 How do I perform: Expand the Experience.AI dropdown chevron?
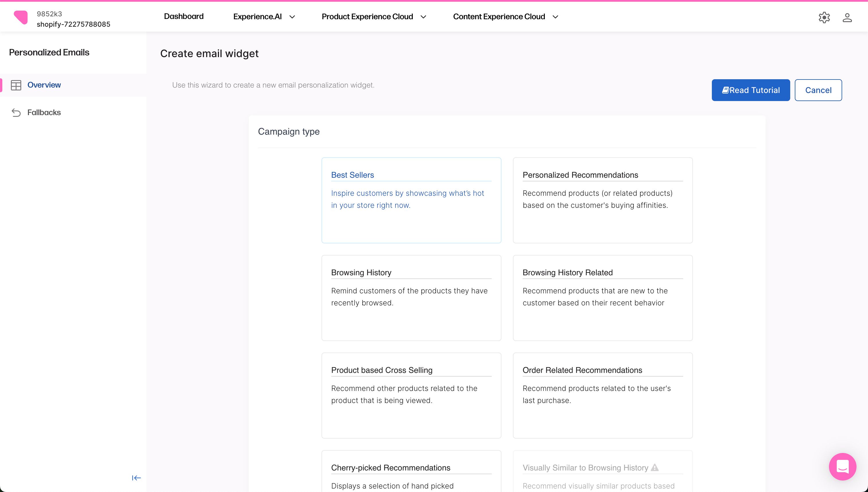(x=292, y=17)
